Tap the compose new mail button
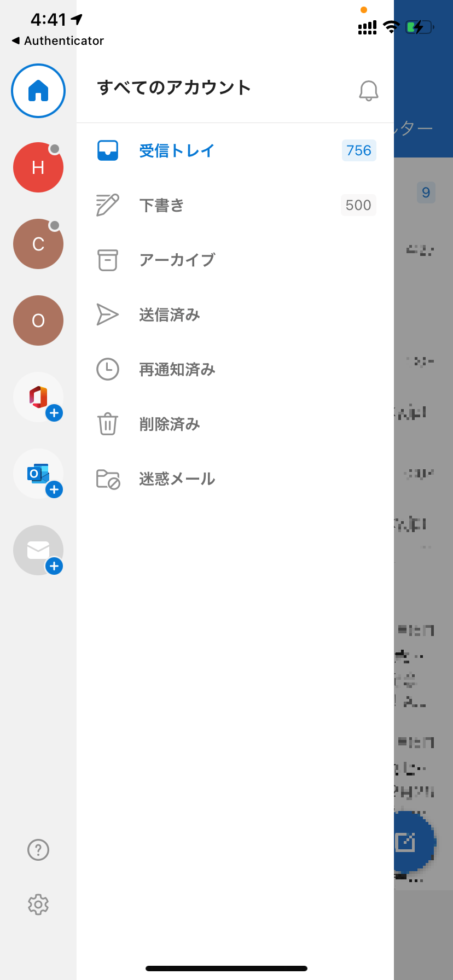453x980 pixels. pyautogui.click(x=409, y=842)
